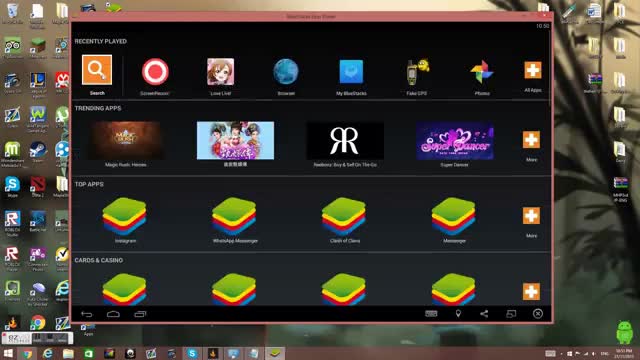Click the share icon in BlueStacks bar
640x360 pixels.
tap(484, 313)
